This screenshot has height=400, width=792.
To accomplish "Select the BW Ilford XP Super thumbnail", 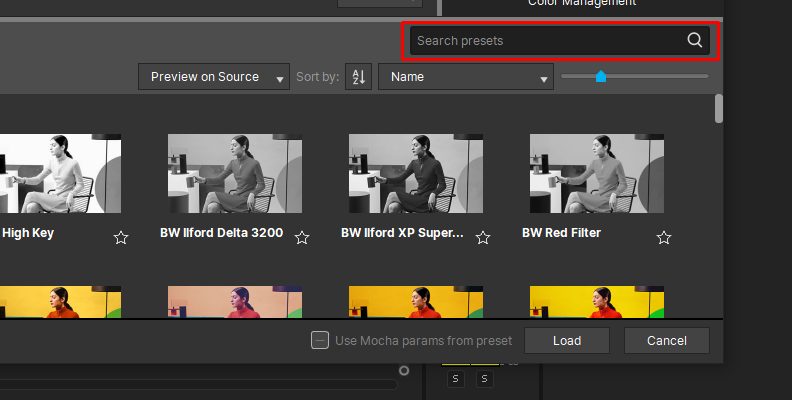I will (416, 173).
